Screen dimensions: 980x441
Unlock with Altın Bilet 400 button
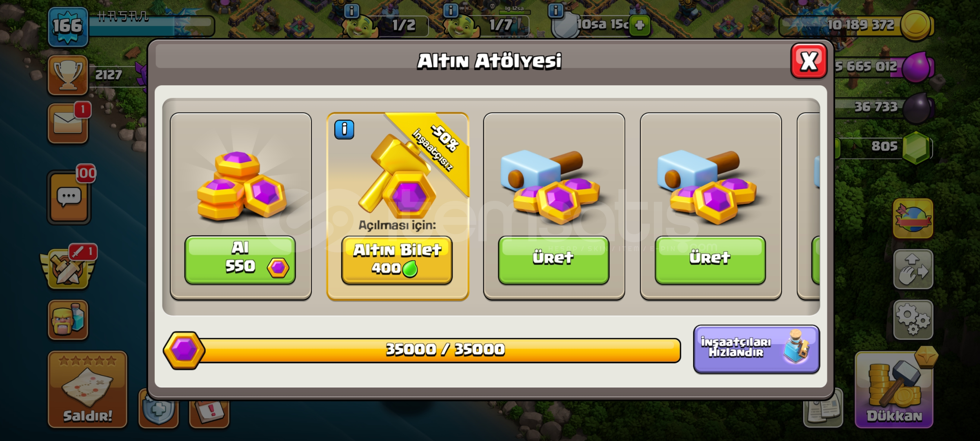[x=397, y=259]
